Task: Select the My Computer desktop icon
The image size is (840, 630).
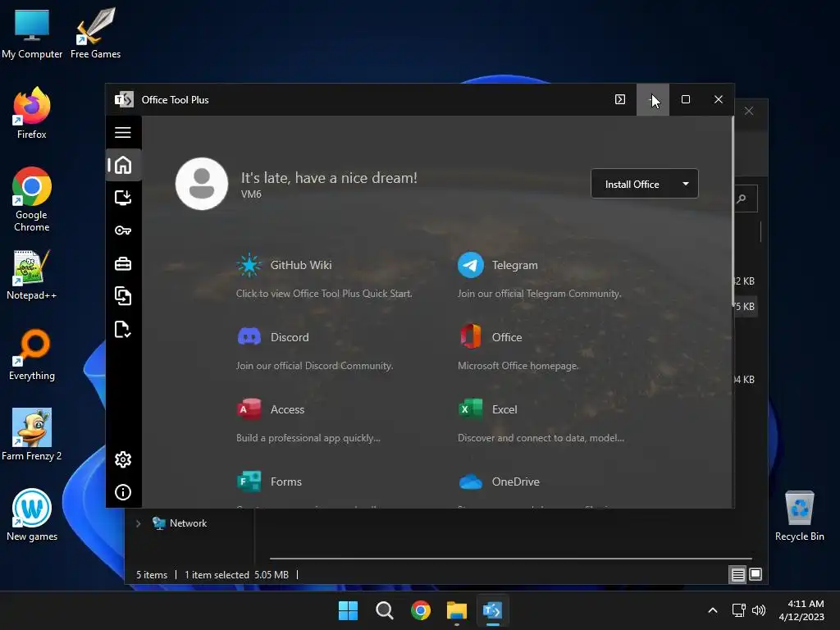Action: (32, 34)
